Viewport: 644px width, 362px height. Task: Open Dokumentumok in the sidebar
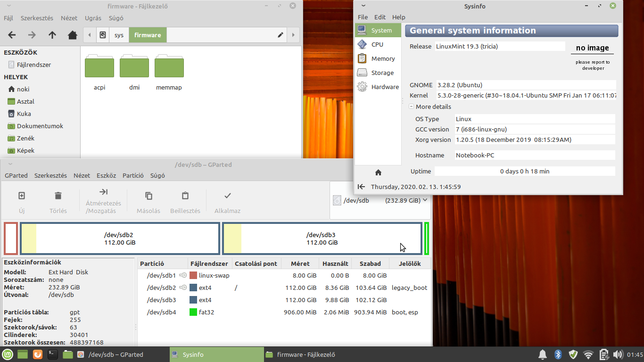click(40, 126)
